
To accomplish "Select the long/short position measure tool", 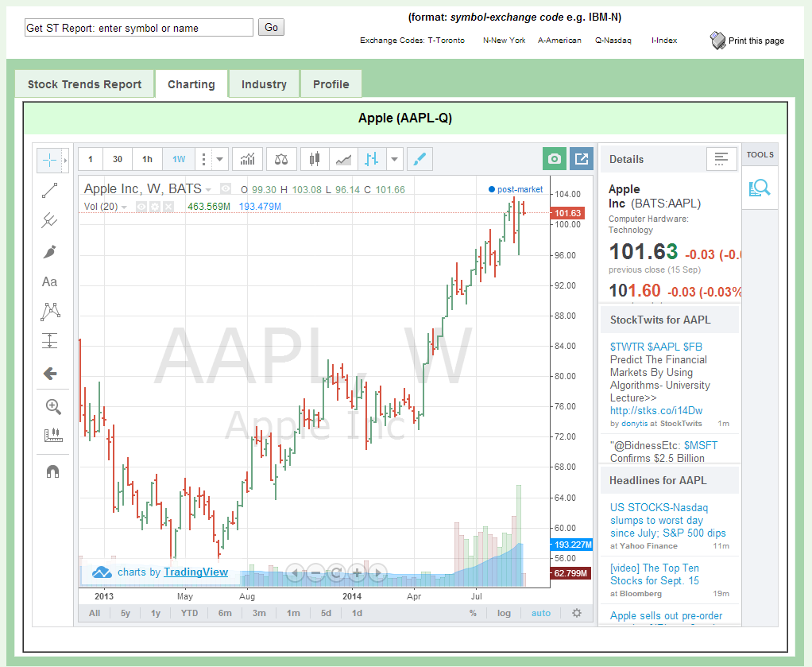I will pos(50,341).
